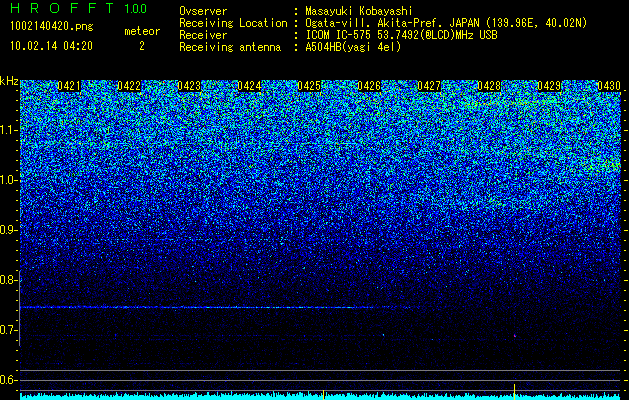Click the 0425 time marker
Screen dimensions: 629x400
309,86
